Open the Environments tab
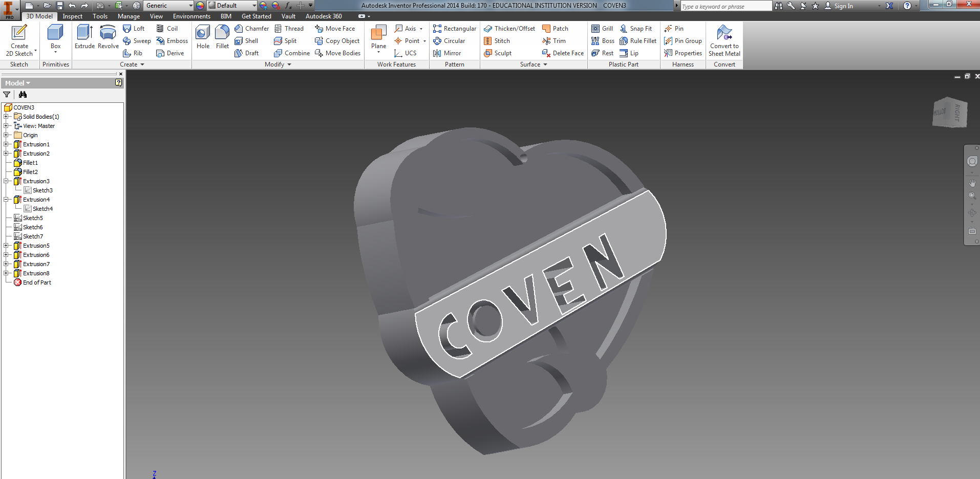980x479 pixels. [x=191, y=16]
